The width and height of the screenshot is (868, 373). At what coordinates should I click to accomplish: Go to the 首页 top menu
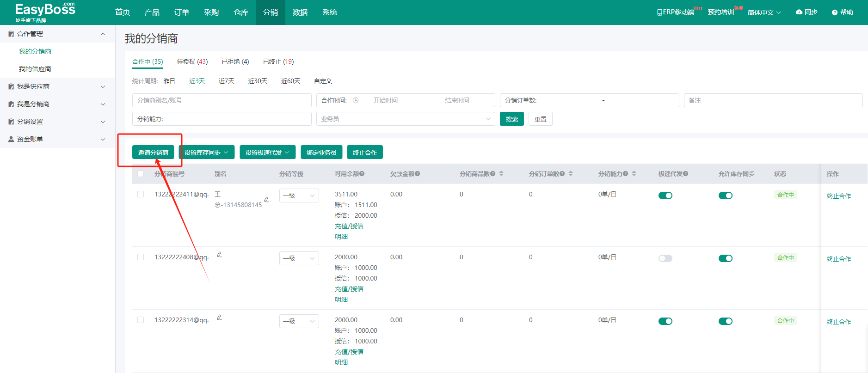coord(123,12)
